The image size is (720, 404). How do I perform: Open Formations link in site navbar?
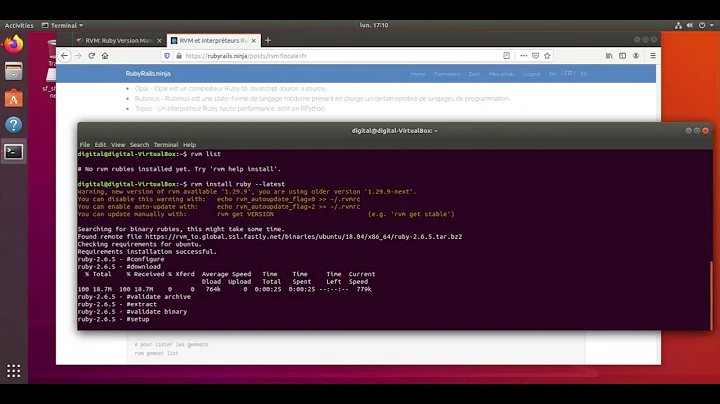tap(447, 74)
